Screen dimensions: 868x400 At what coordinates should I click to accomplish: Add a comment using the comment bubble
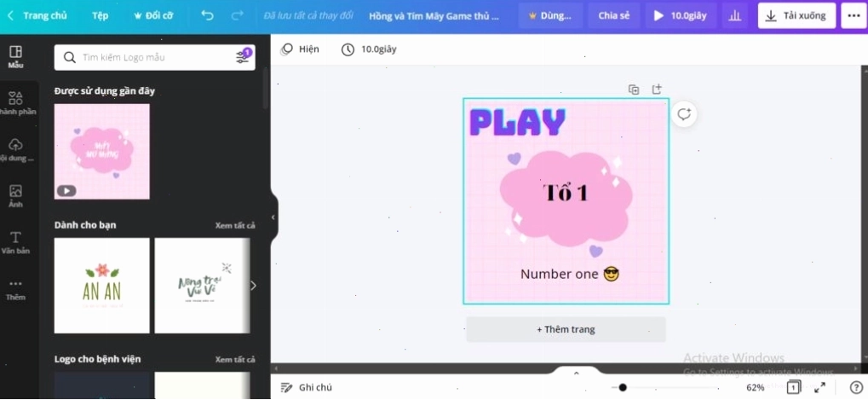pyautogui.click(x=684, y=114)
